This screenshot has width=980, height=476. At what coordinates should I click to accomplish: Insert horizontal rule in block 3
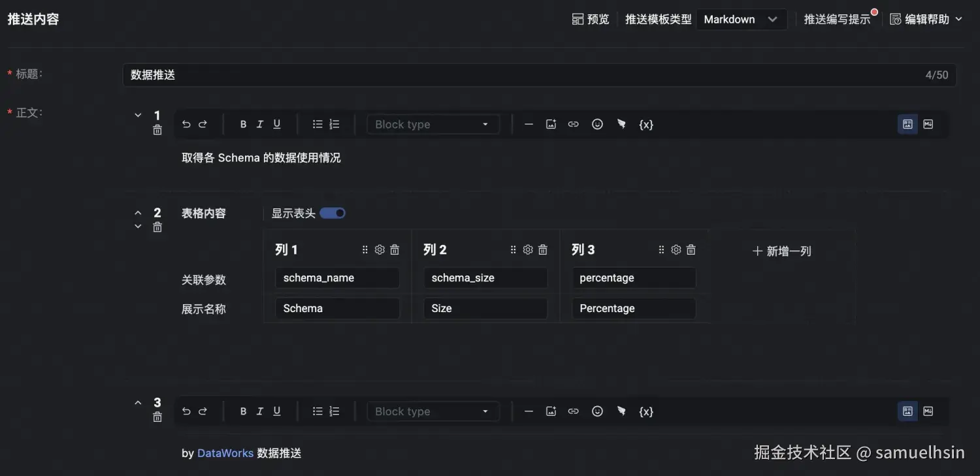coord(529,411)
